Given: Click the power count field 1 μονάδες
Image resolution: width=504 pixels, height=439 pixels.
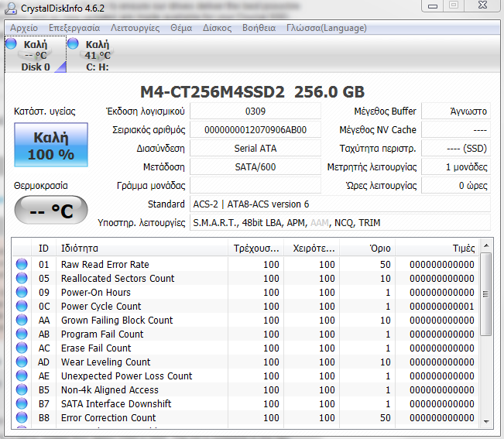Looking at the screenshot, I should coord(456,167).
